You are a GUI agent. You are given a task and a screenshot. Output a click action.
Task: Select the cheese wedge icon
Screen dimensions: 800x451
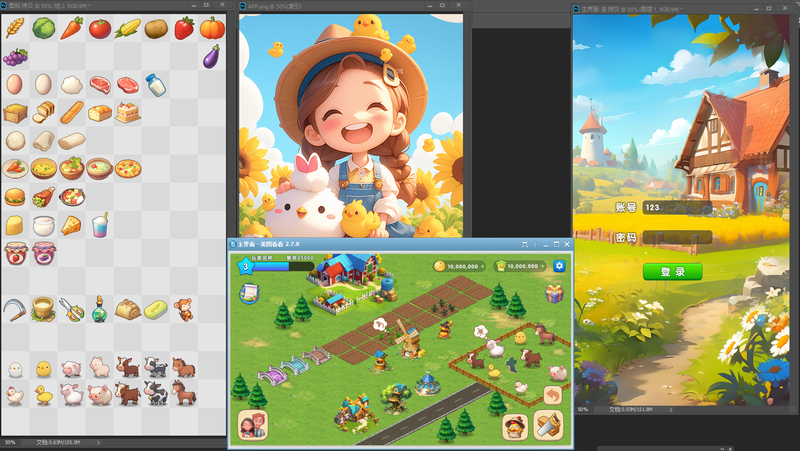tap(71, 225)
